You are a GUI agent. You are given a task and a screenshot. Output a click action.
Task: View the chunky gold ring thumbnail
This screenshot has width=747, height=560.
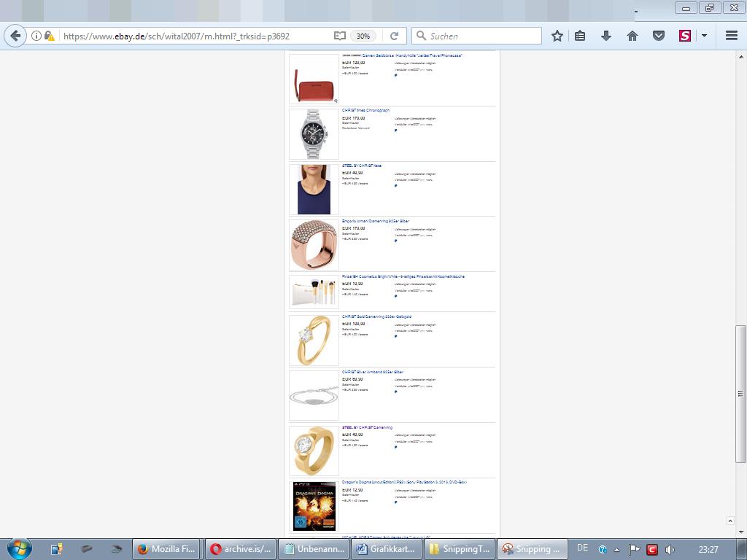click(314, 451)
